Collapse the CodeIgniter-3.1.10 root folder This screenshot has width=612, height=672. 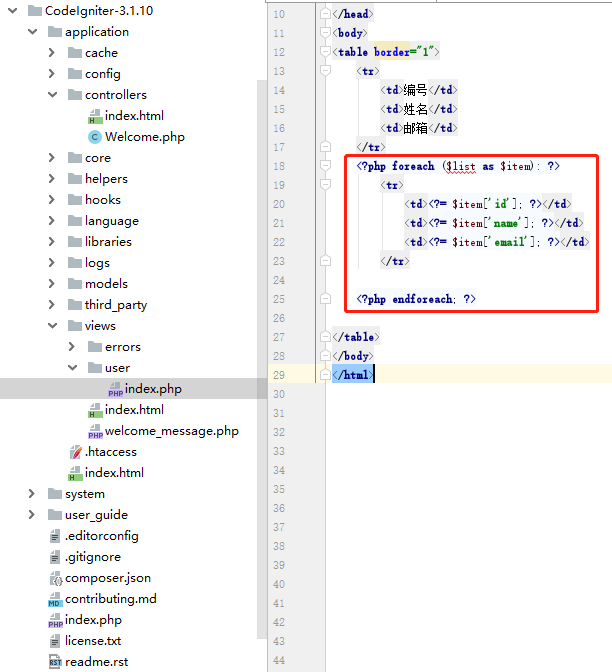12,10
